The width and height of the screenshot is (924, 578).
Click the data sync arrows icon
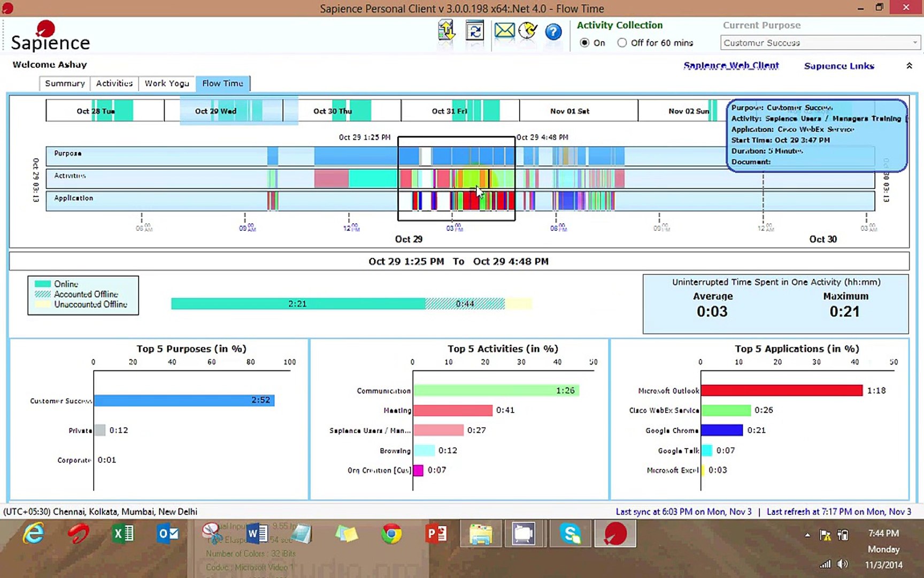pyautogui.click(x=446, y=31)
